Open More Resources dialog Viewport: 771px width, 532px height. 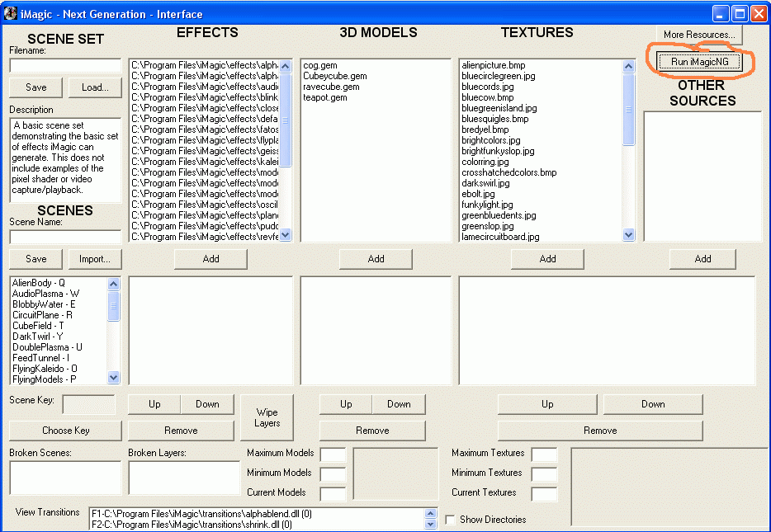(698, 35)
